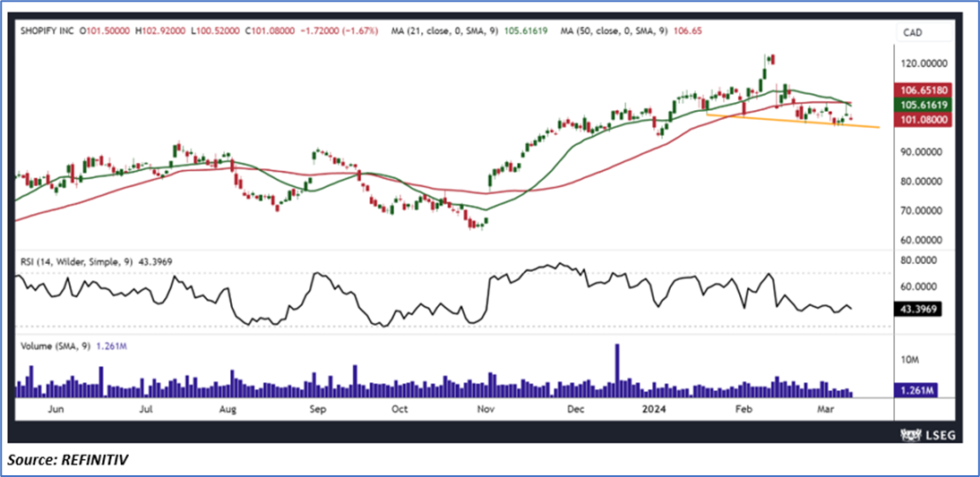The image size is (980, 477).
Task: Click the Volume (SMA, 9) legend
Action: [54, 345]
